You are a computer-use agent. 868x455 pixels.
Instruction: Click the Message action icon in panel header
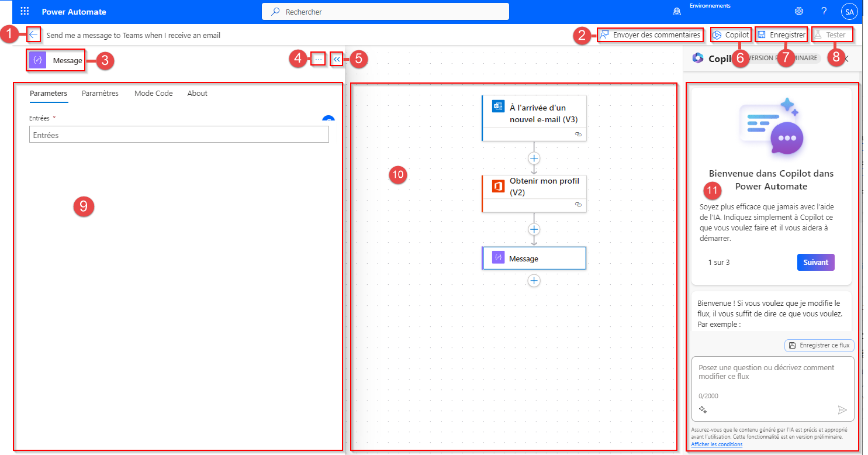[37, 60]
